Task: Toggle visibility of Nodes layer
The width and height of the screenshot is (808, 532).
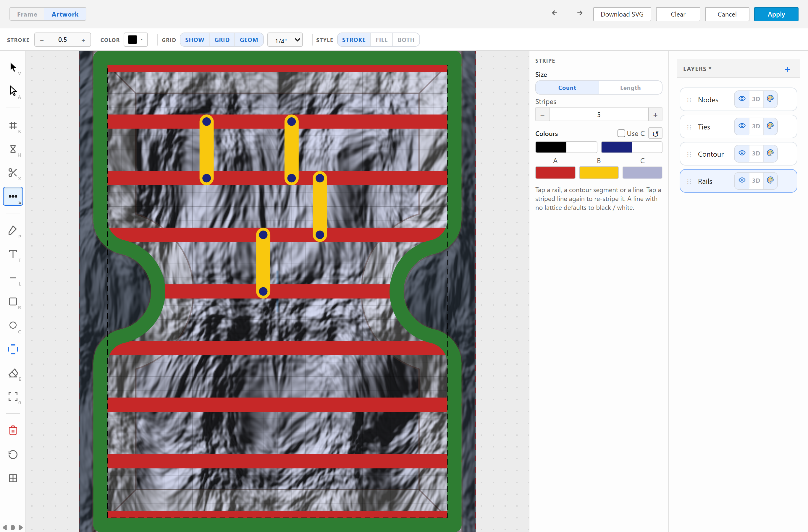Action: [742, 99]
